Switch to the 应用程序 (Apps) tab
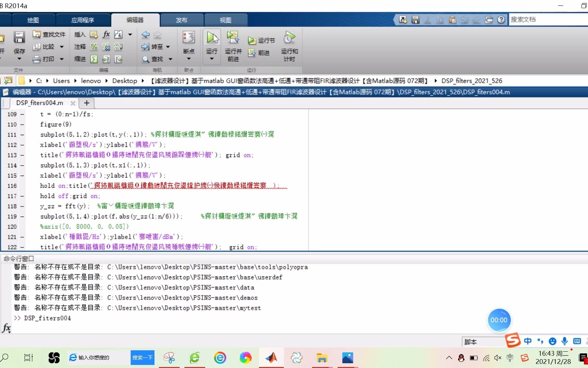Screen dimensions: 588x368 [x=83, y=20]
